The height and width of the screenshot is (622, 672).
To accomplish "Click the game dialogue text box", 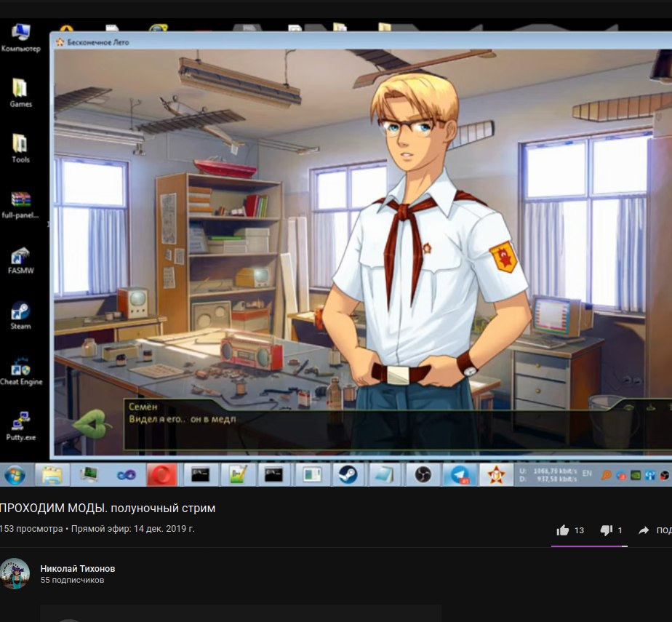I will [398, 424].
